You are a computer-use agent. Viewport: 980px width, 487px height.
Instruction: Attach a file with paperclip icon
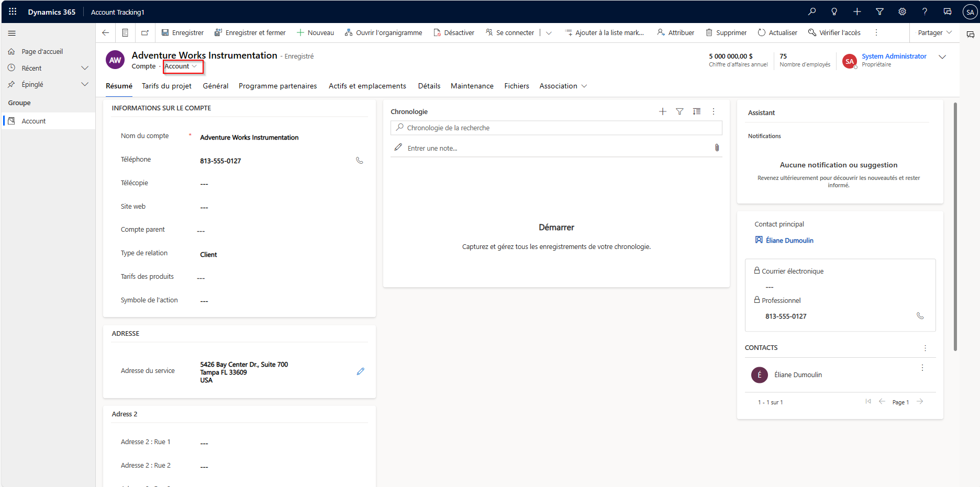717,148
